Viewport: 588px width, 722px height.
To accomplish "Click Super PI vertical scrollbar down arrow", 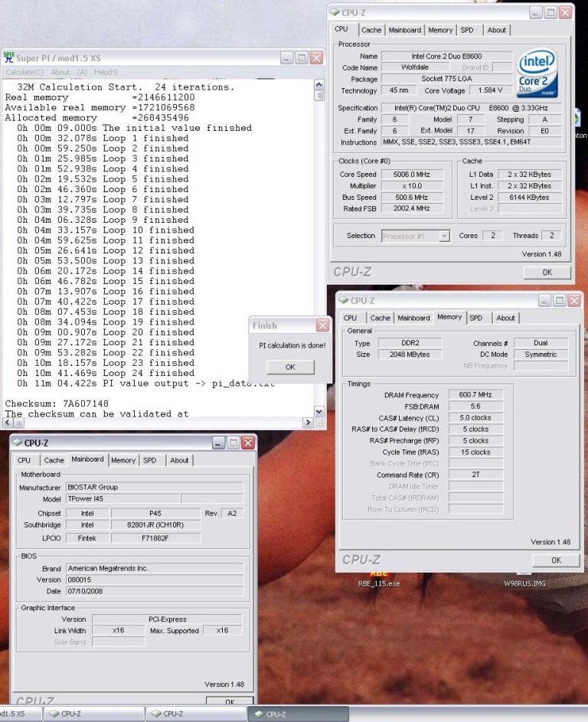I will [x=318, y=411].
